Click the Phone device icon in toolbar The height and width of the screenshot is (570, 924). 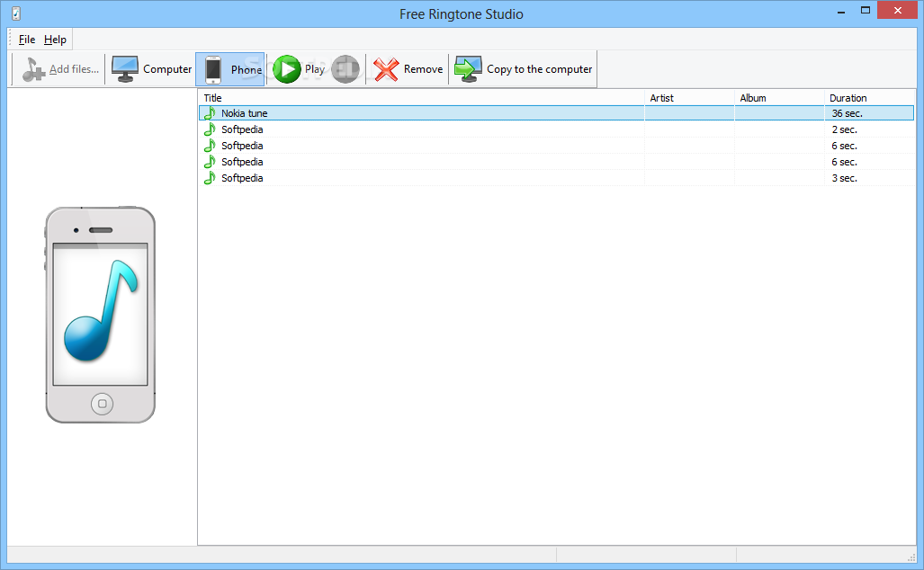click(x=212, y=69)
